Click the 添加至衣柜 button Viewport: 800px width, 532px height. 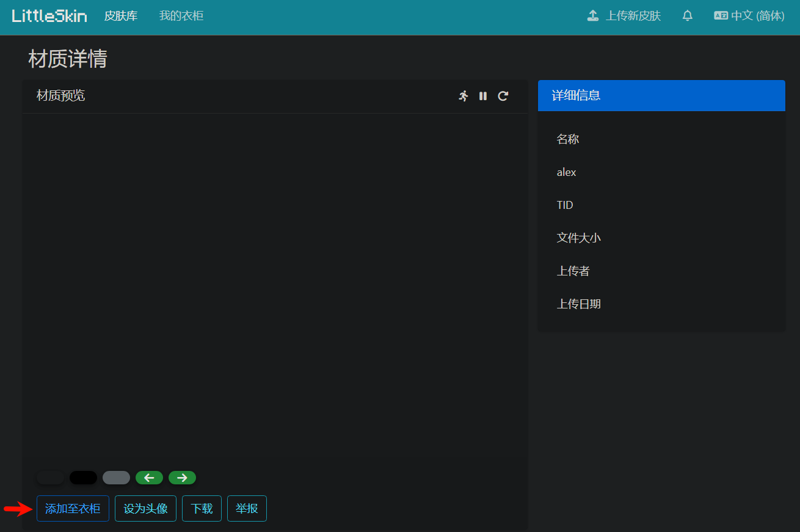[73, 508]
